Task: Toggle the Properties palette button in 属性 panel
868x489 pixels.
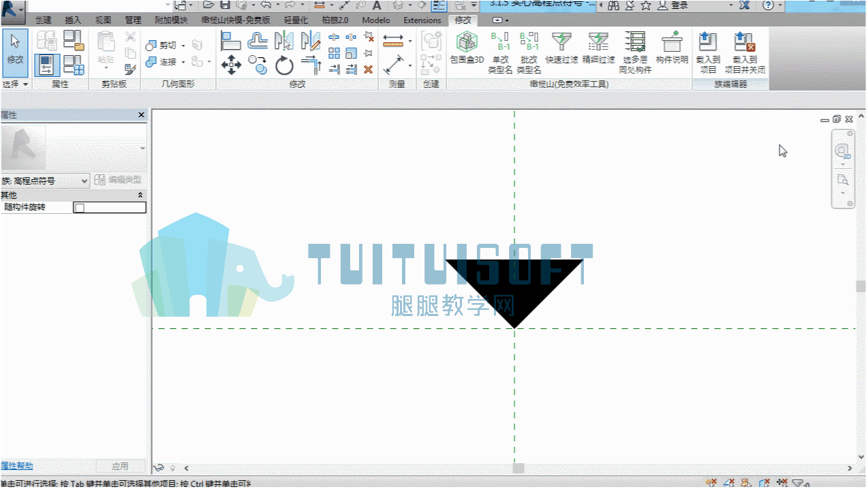Action: [x=47, y=65]
